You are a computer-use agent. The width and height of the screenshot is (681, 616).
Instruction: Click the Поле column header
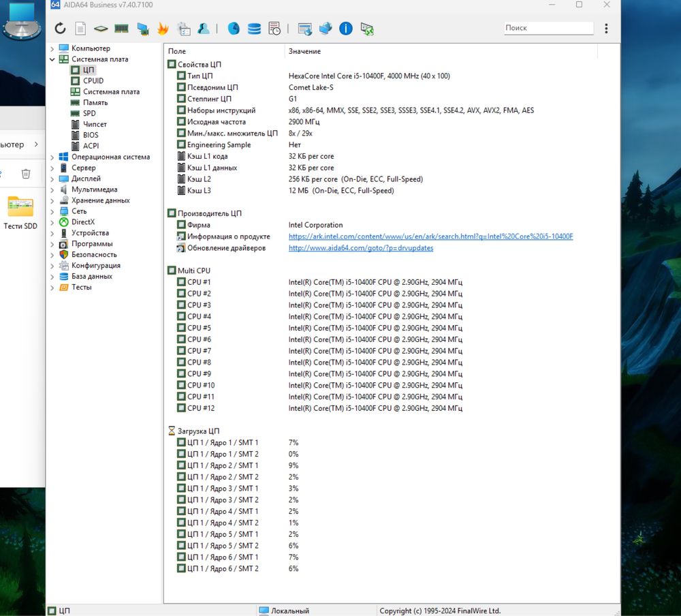(x=224, y=51)
